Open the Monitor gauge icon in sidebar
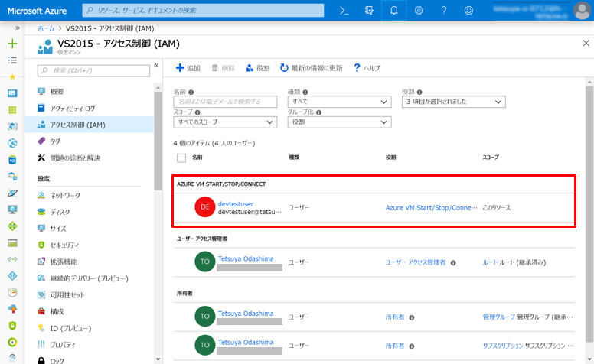Viewport: 594px width, 364px height. coord(12,292)
